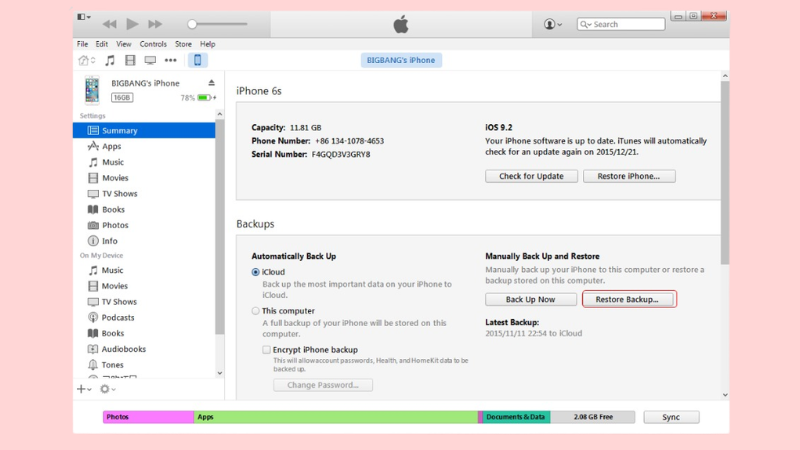Click the Sync button

pos(671,417)
